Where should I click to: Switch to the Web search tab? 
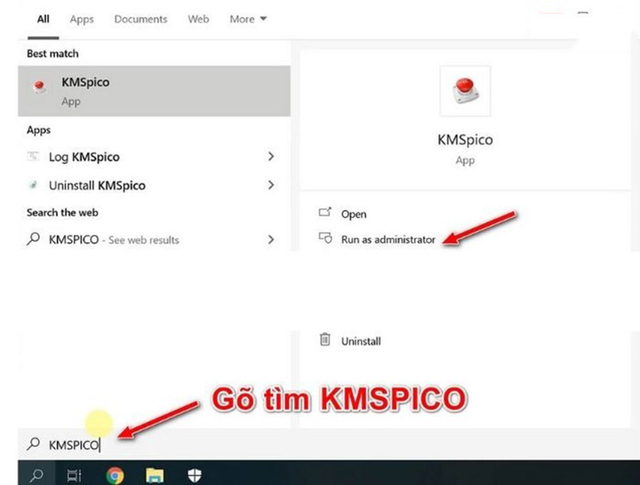click(198, 19)
